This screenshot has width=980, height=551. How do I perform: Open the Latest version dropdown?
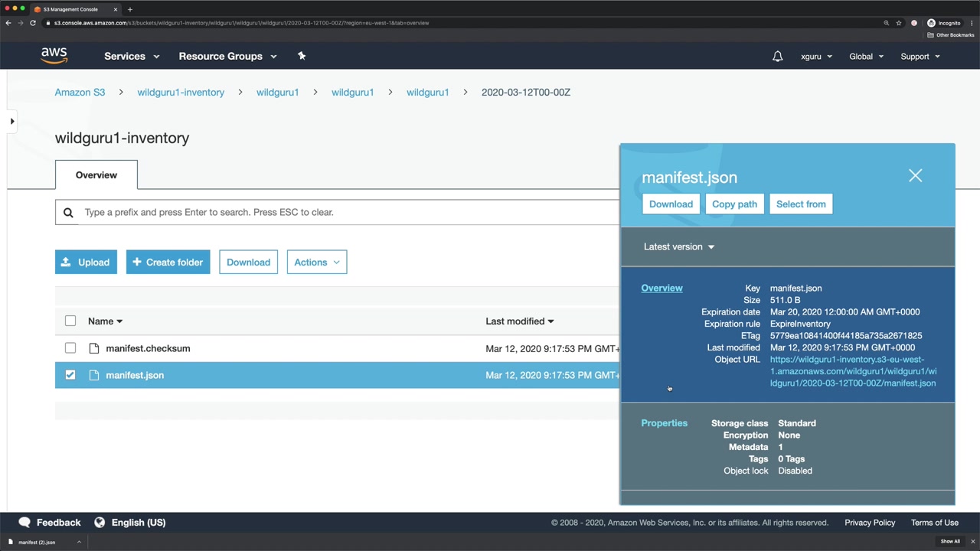pyautogui.click(x=679, y=246)
